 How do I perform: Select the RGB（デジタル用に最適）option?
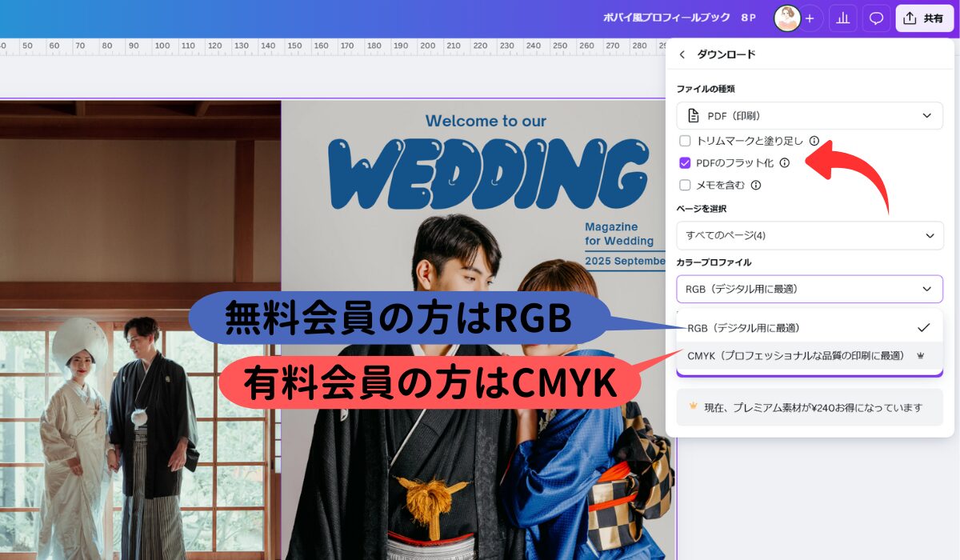coord(810,328)
